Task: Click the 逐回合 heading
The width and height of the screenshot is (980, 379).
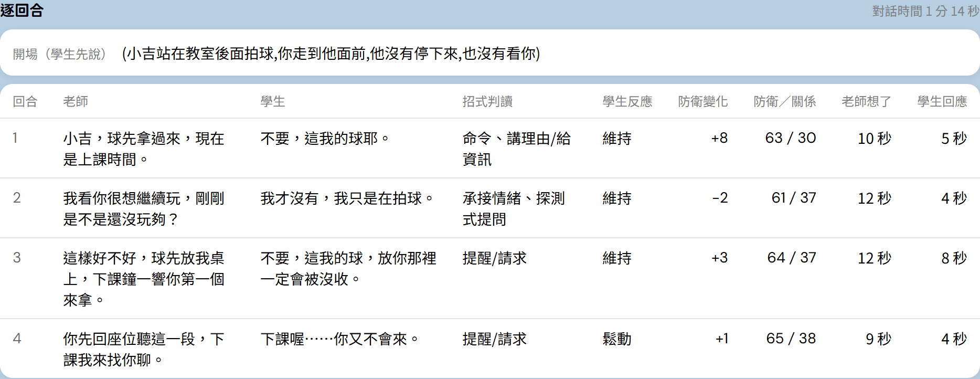Action: [22, 10]
